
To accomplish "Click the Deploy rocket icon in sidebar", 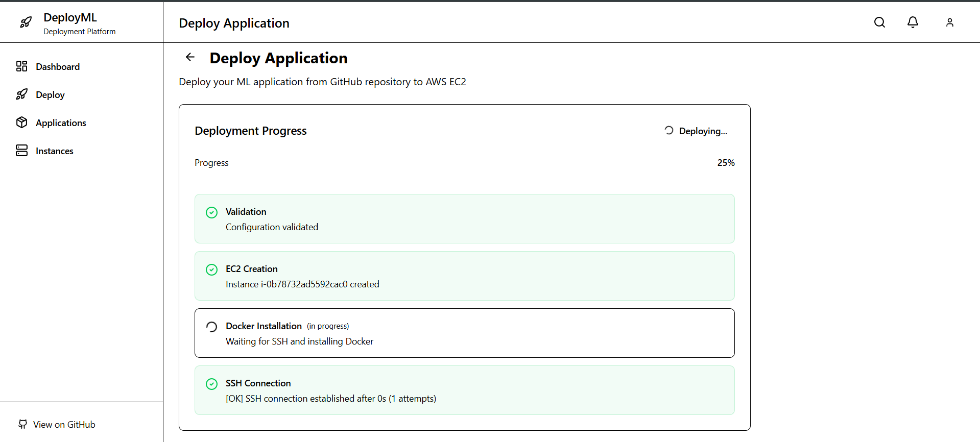I will tap(21, 94).
